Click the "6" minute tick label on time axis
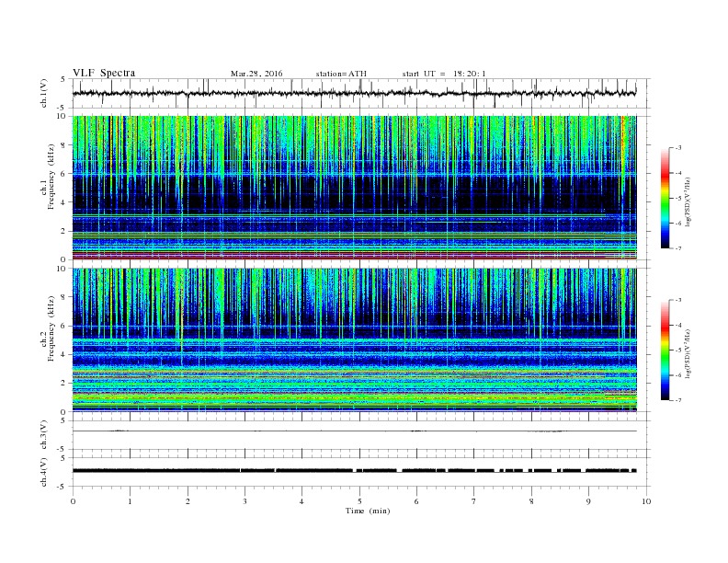Image resolution: width=728 pixels, height=563 pixels. 417,501
